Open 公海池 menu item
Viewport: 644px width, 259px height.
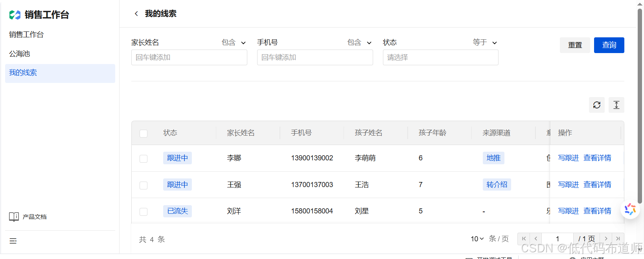(x=60, y=54)
